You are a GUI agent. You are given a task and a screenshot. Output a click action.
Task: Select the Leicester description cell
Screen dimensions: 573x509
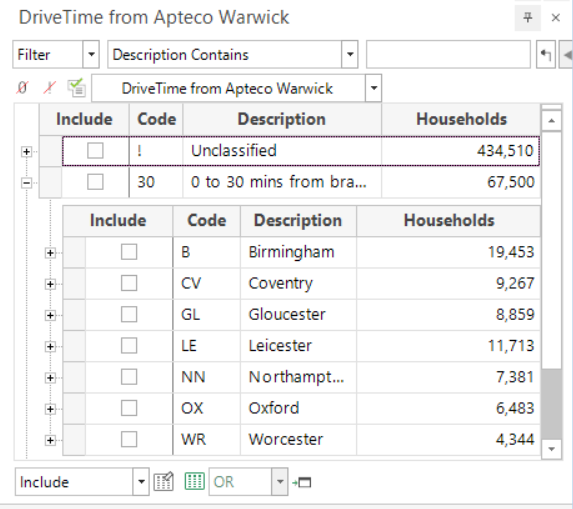(298, 346)
